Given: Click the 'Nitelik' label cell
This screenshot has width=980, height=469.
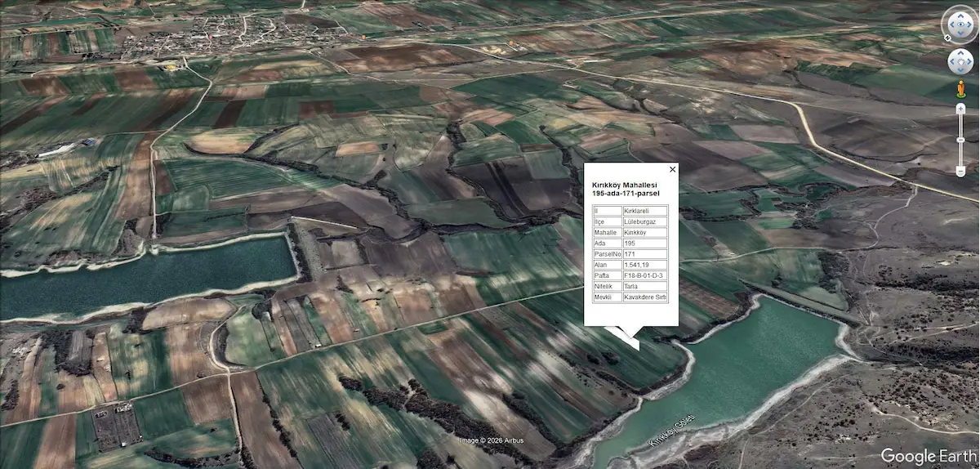Looking at the screenshot, I should [607, 287].
